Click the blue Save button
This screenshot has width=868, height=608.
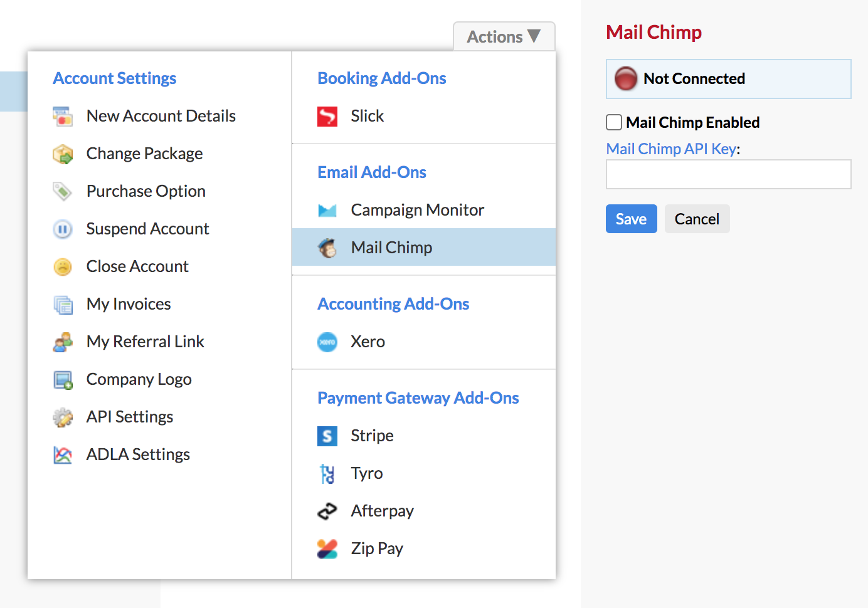[x=631, y=219]
